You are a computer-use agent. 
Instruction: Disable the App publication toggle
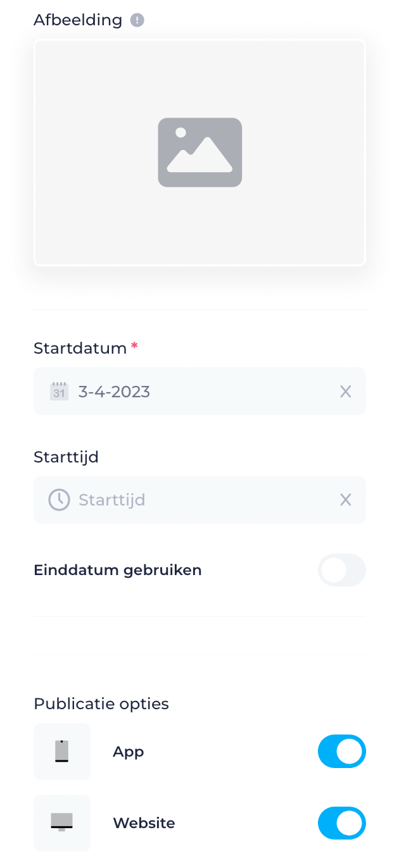point(342,751)
